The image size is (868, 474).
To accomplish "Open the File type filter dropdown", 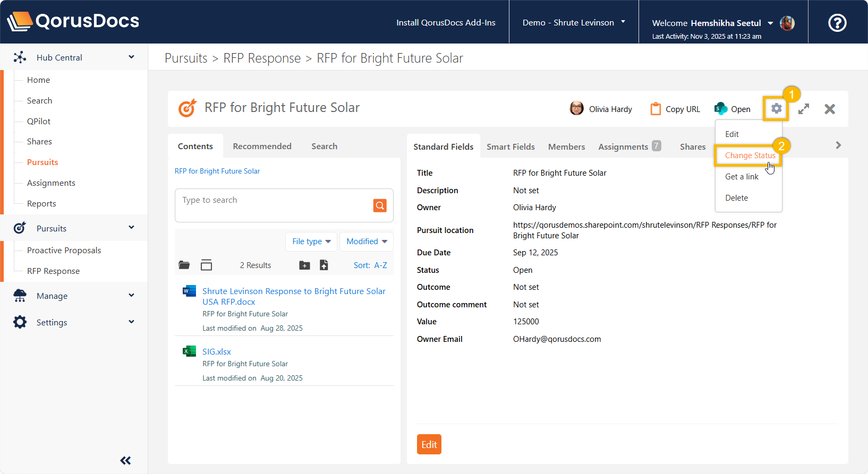I will tap(311, 242).
